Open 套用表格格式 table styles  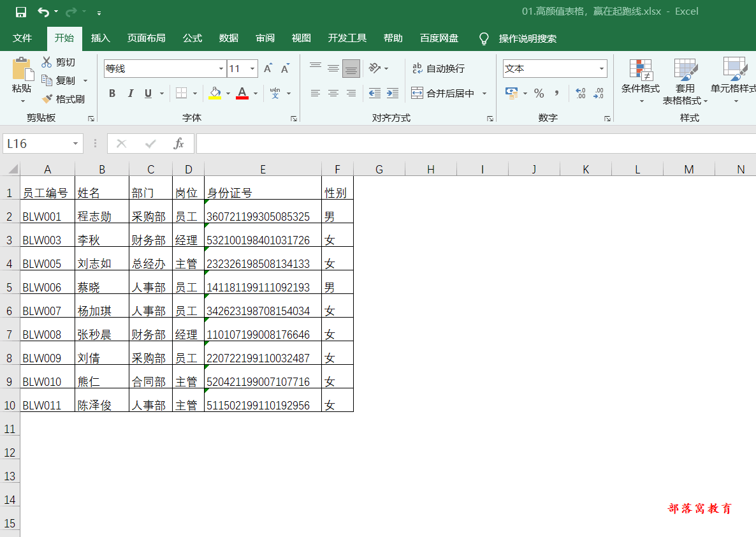click(x=685, y=81)
